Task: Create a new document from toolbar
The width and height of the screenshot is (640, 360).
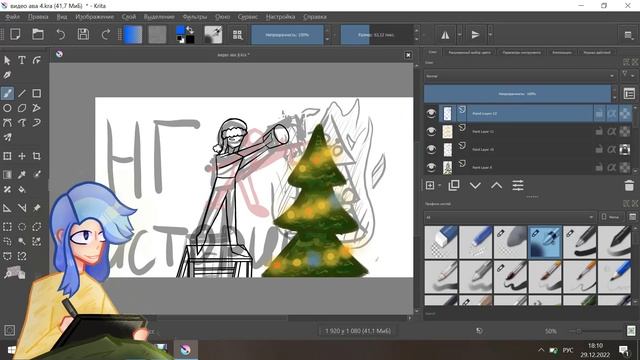Action: click(16, 34)
